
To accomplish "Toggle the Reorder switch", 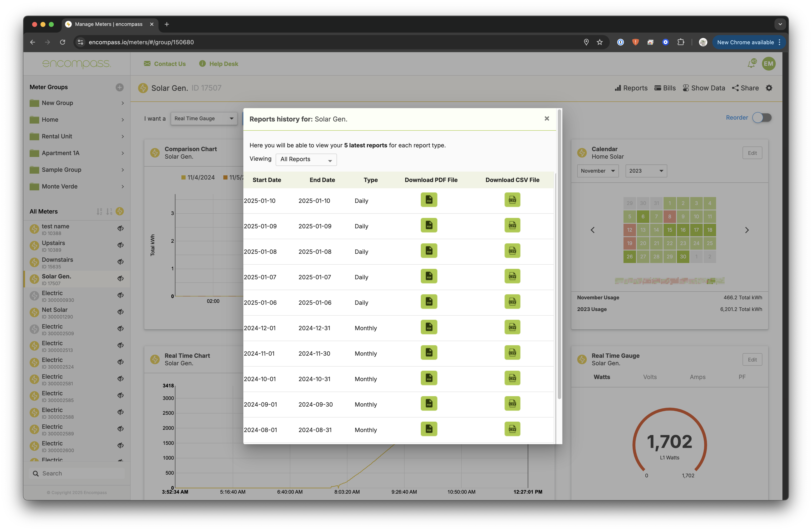I will click(762, 118).
